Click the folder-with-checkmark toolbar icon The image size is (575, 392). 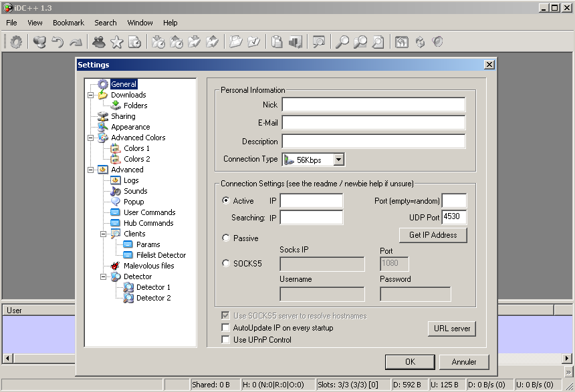(254, 42)
